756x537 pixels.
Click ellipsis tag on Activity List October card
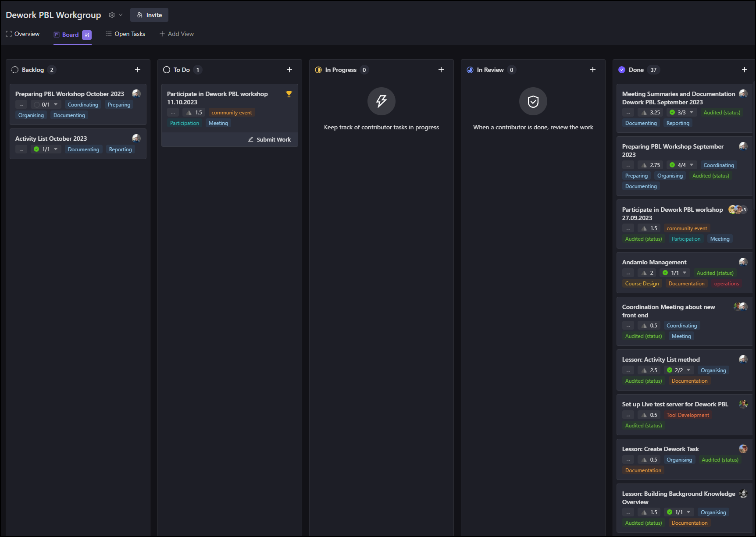[21, 149]
